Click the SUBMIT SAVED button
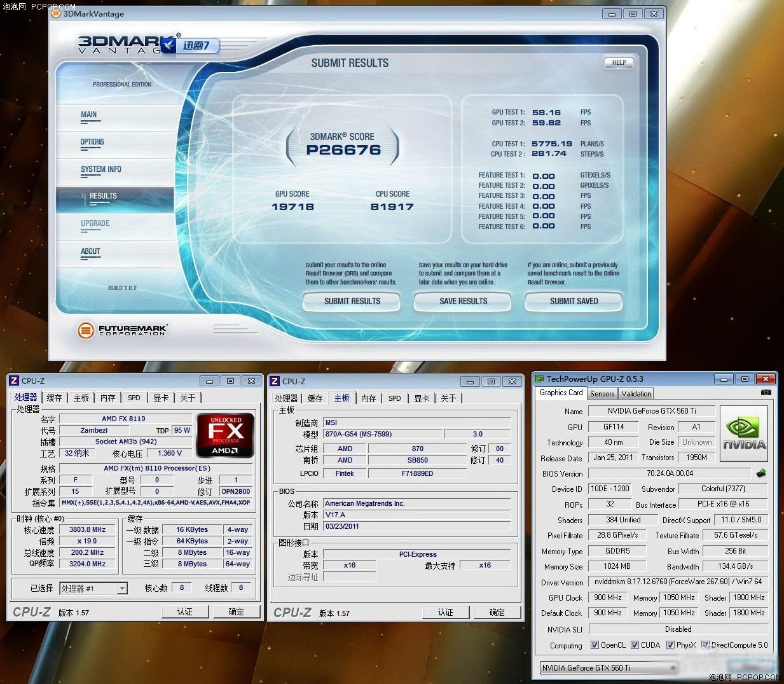Screen dimensions: 784x684 point(574,301)
